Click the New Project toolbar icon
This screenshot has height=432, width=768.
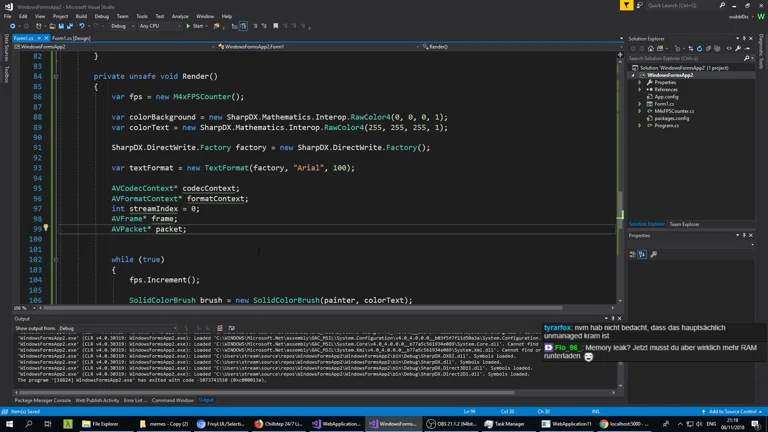click(x=39, y=26)
